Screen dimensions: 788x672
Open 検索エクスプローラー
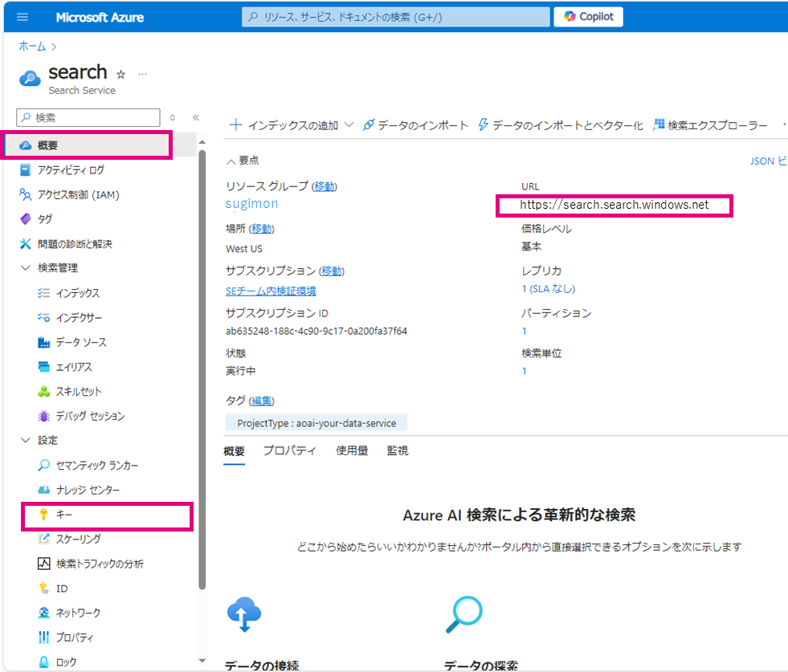point(710,125)
